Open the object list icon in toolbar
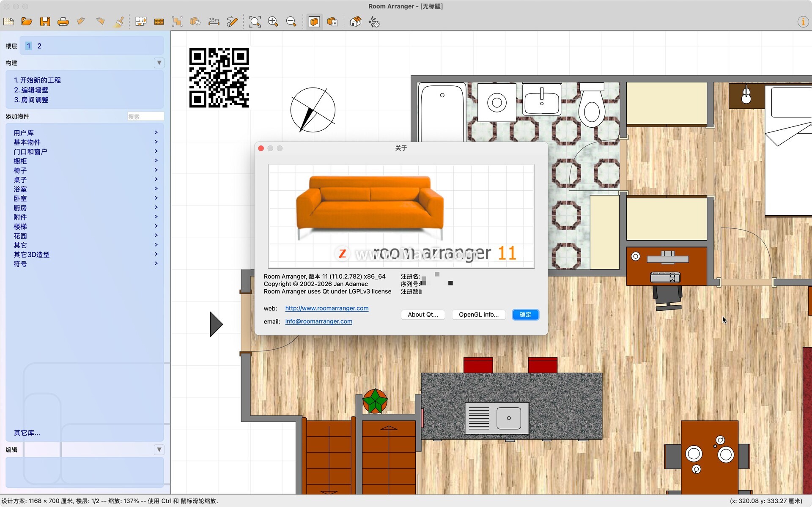This screenshot has height=507, width=812. click(x=332, y=22)
